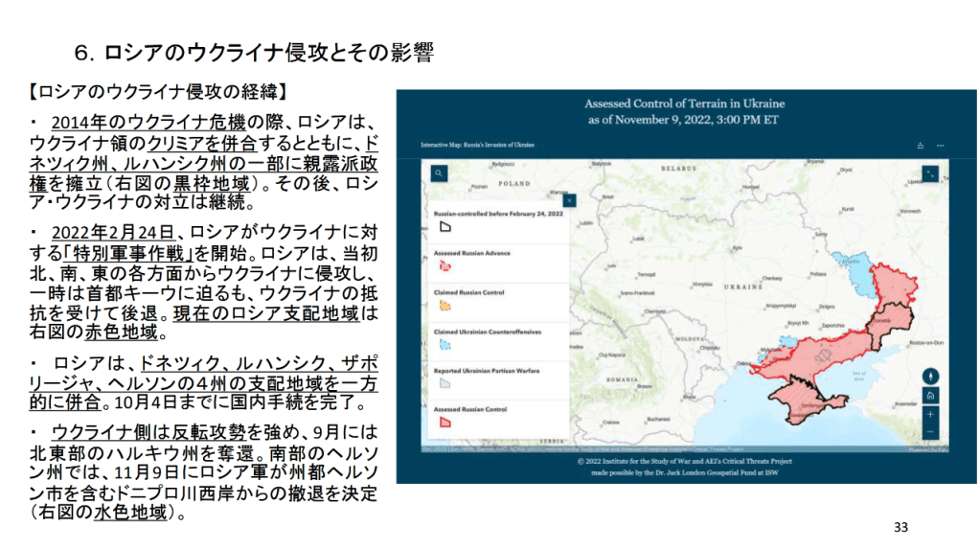
Task: Expand the map to fullscreen
Action: pyautogui.click(x=928, y=173)
